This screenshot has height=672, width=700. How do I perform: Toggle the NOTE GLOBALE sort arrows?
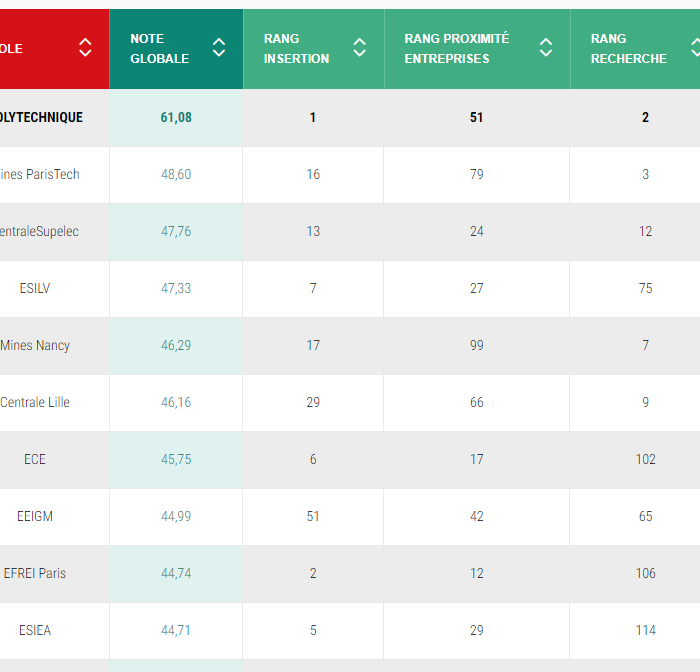pos(219,47)
